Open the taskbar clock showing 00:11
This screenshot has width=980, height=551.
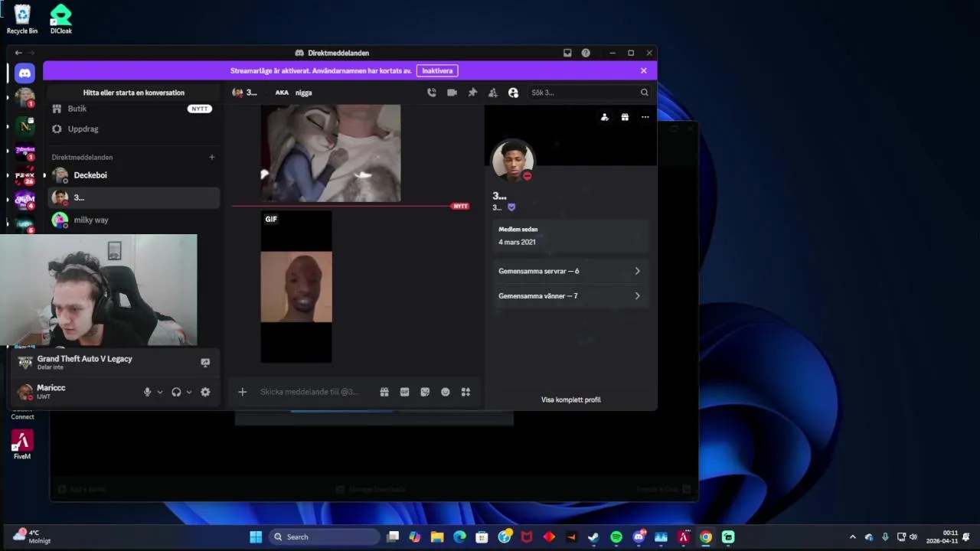pyautogui.click(x=942, y=536)
